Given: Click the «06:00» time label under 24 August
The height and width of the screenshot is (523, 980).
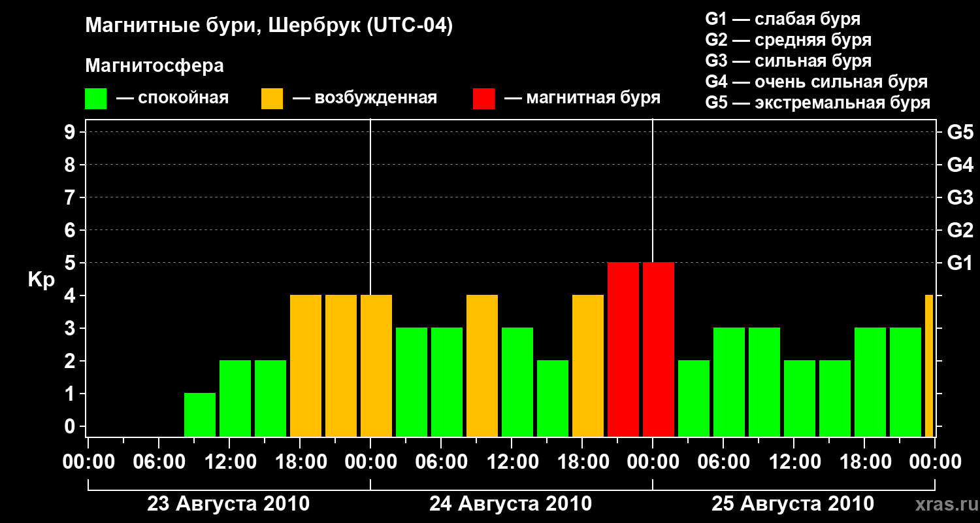Looking at the screenshot, I should pos(440,462).
